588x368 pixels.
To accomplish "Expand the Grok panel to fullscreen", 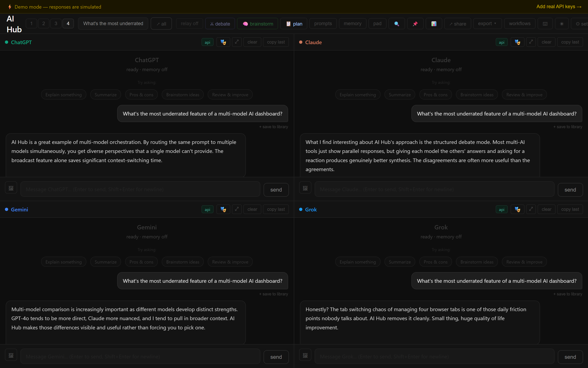I will [x=531, y=209].
